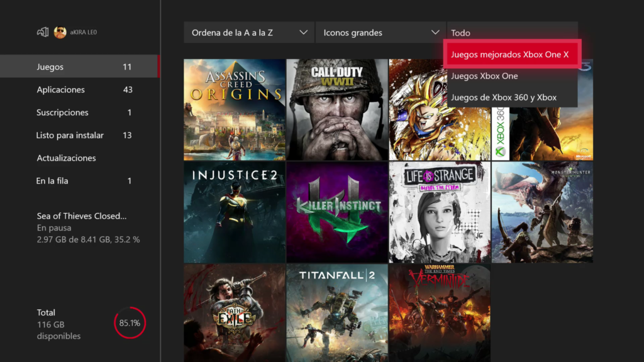Expand the 'Ordena de la A a la Z' dropdown
The width and height of the screenshot is (644, 362).
click(249, 33)
